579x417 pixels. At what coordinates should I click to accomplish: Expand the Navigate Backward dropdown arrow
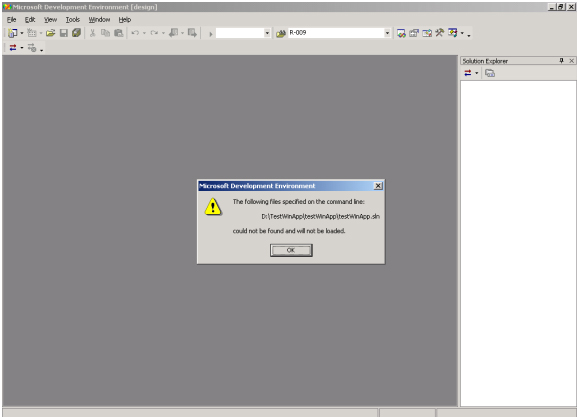[x=182, y=33]
